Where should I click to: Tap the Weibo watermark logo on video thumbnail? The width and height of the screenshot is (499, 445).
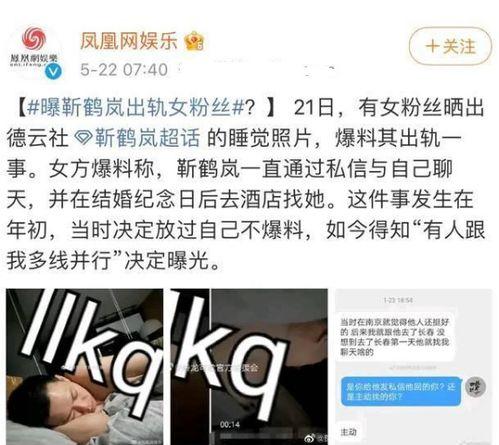[x=310, y=438]
